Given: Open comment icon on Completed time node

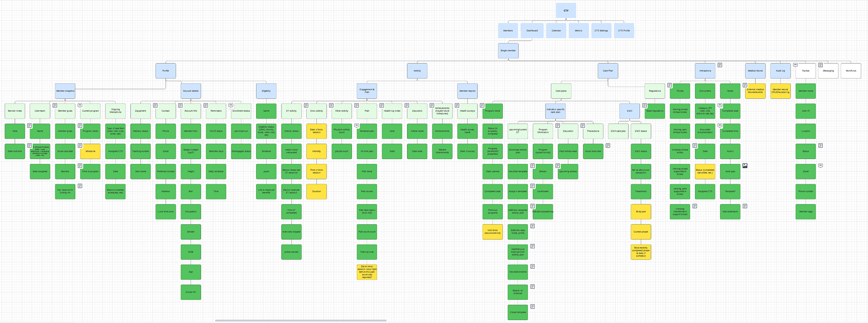Looking at the screenshot, I should point(720,126).
